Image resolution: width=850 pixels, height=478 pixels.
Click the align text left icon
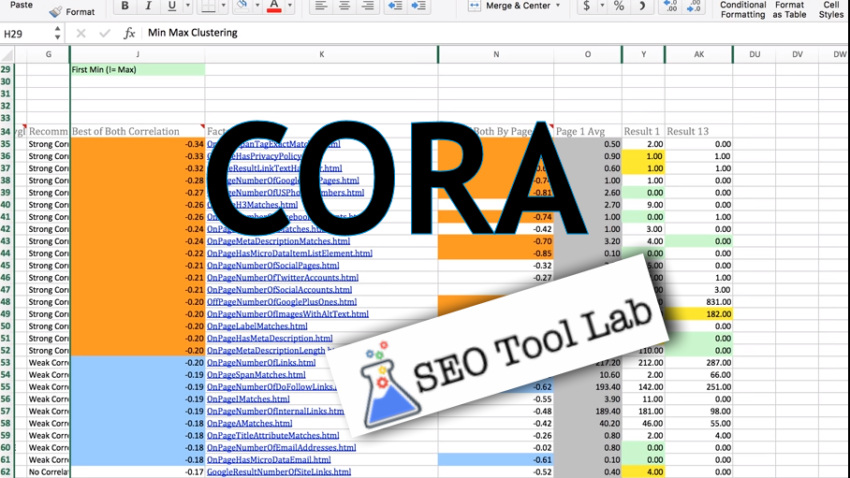point(322,6)
